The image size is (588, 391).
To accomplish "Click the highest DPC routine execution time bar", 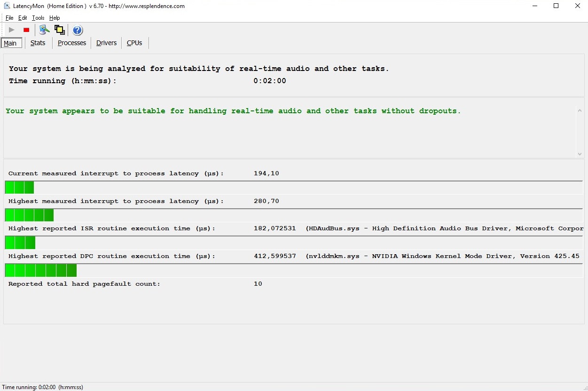I will pos(41,271).
